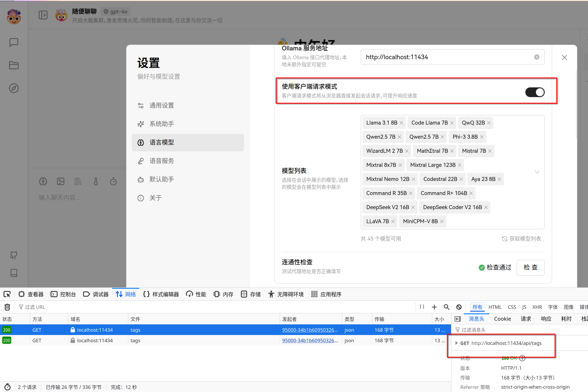Open the network search magnifier icon
This screenshot has height=392, width=588.
pos(446,307)
